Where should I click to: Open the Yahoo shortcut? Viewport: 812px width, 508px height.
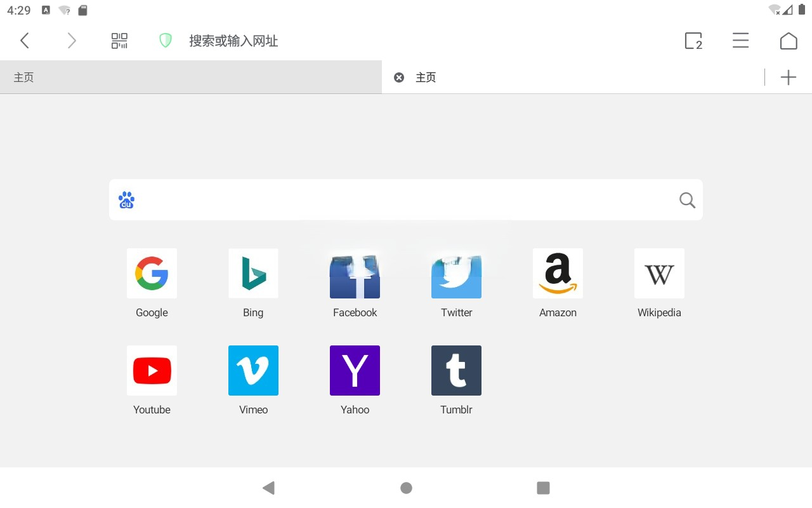[x=355, y=380]
